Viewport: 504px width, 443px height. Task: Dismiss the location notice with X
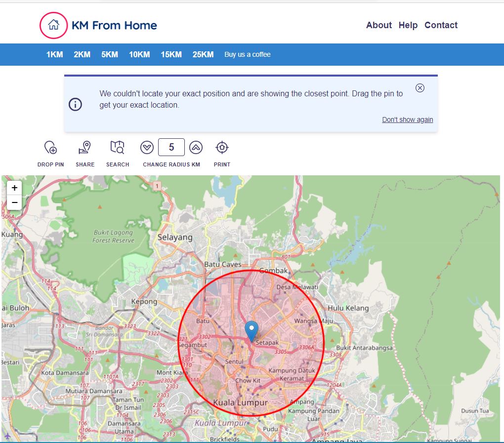[420, 88]
